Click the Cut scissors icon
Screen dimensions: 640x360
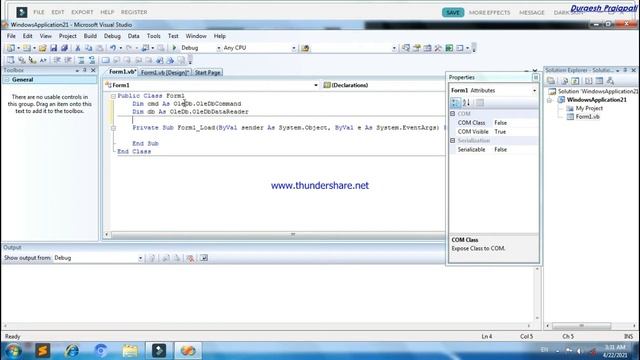click(x=78, y=48)
